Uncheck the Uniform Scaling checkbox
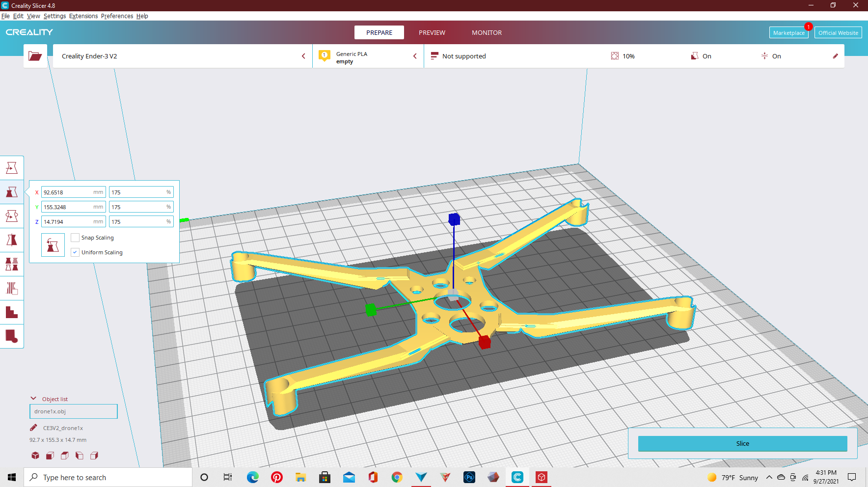 point(75,252)
